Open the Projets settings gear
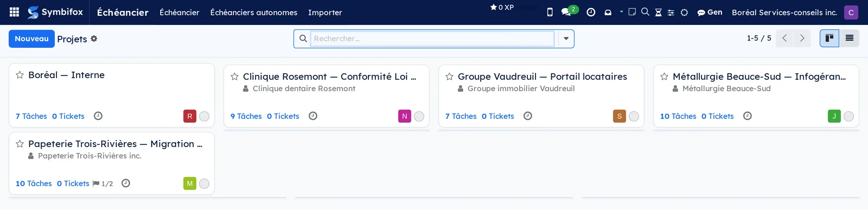The width and height of the screenshot is (868, 210). click(94, 39)
